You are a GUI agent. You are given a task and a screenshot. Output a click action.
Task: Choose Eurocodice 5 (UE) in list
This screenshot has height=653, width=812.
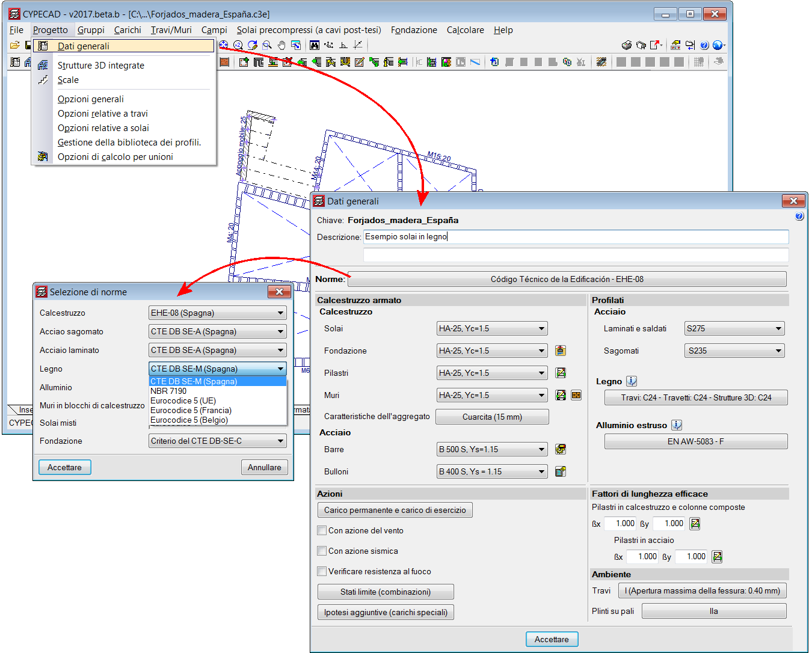(218, 400)
